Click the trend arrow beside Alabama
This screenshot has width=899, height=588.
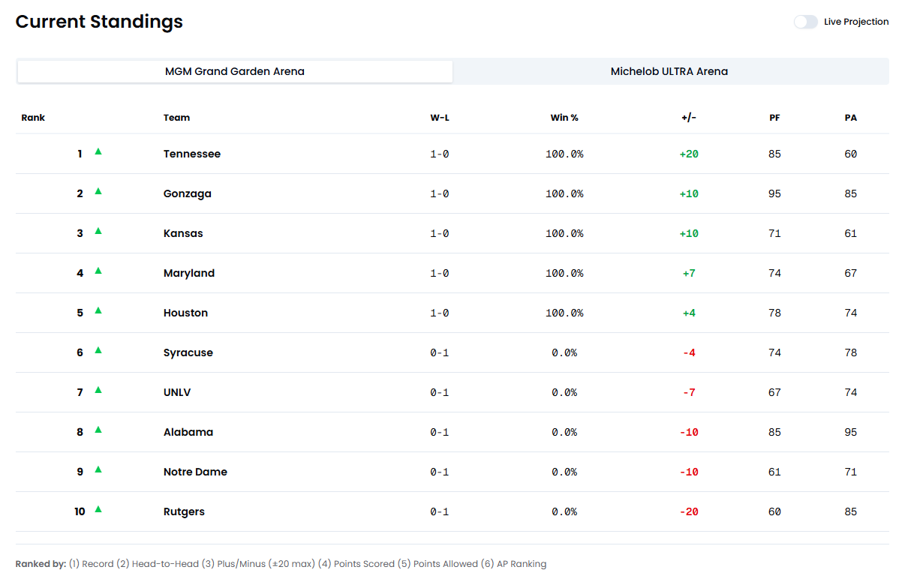[x=98, y=430]
